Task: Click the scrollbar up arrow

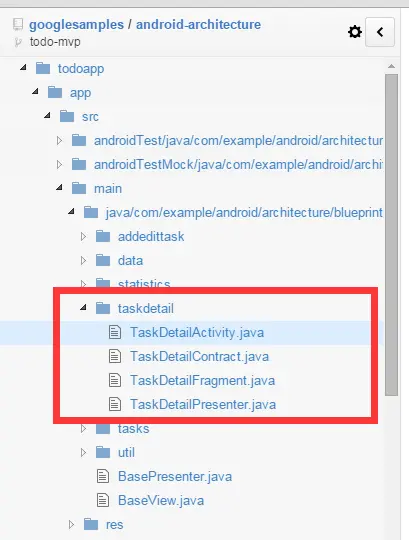Action: coord(391,66)
